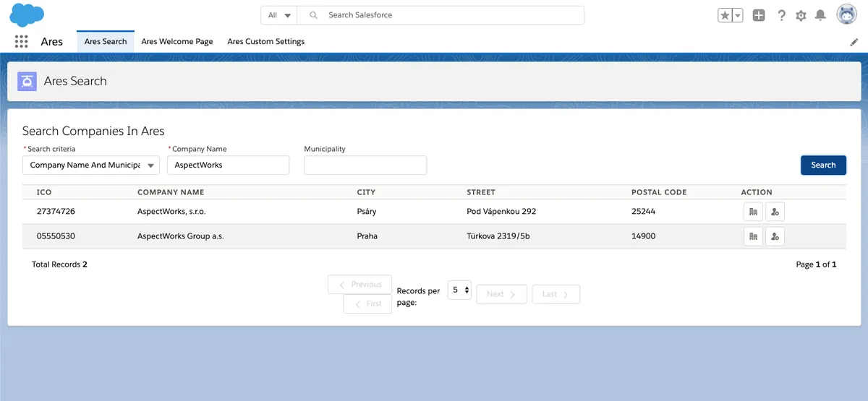Click the Next page button
Image resolution: width=868 pixels, height=401 pixels.
[x=501, y=294]
